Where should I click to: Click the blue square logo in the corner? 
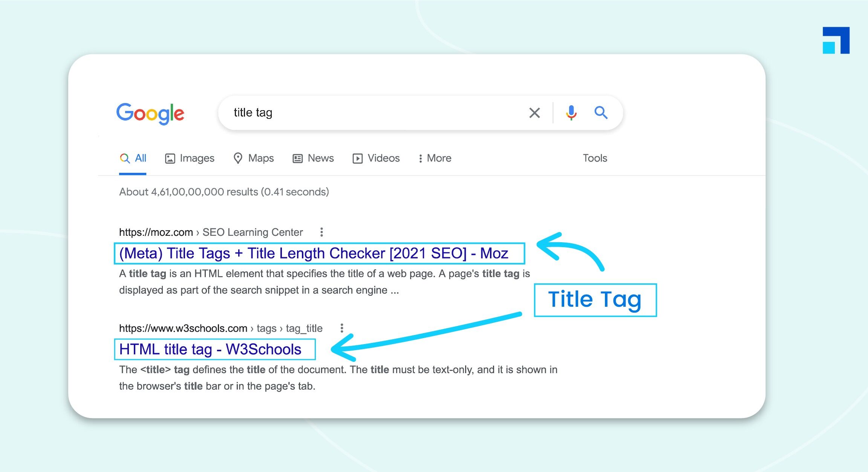(836, 40)
